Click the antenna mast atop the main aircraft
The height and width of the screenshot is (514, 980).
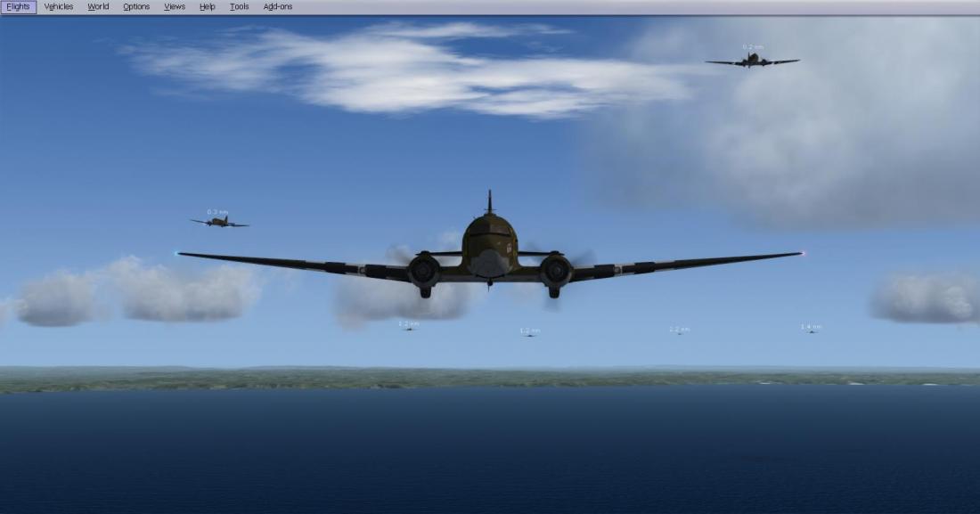pos(488,201)
